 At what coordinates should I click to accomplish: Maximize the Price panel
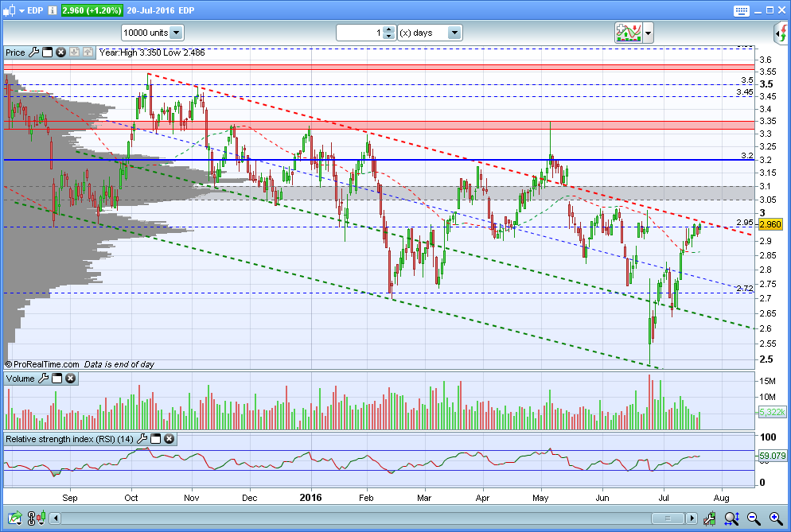[48, 52]
